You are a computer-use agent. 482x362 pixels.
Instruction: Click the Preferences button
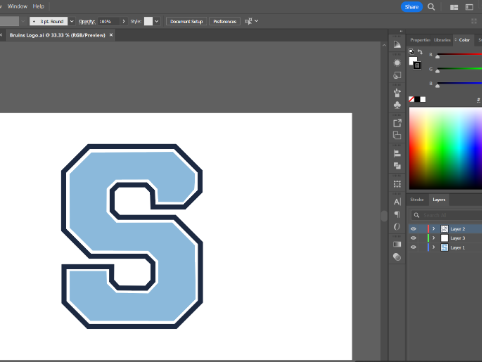pyautogui.click(x=225, y=21)
